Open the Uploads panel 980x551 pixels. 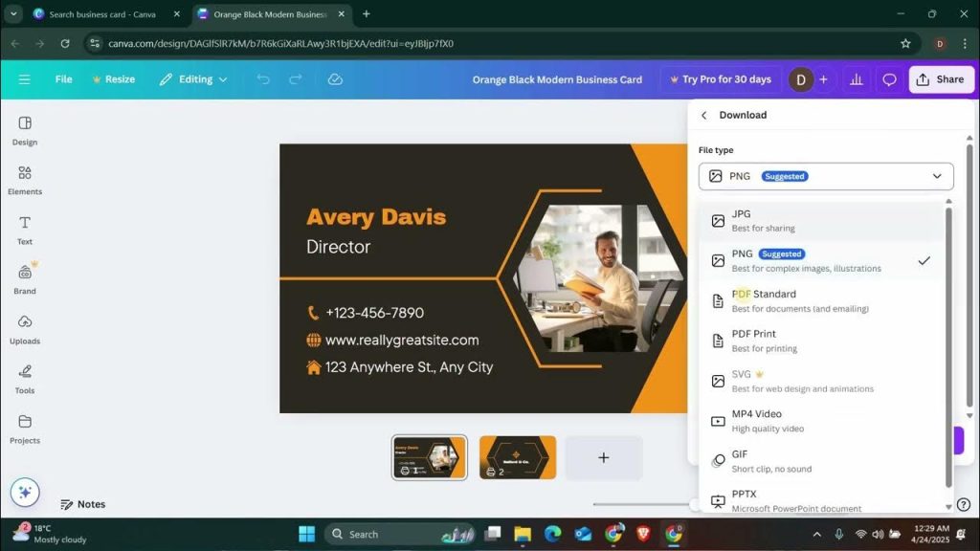coord(25,328)
